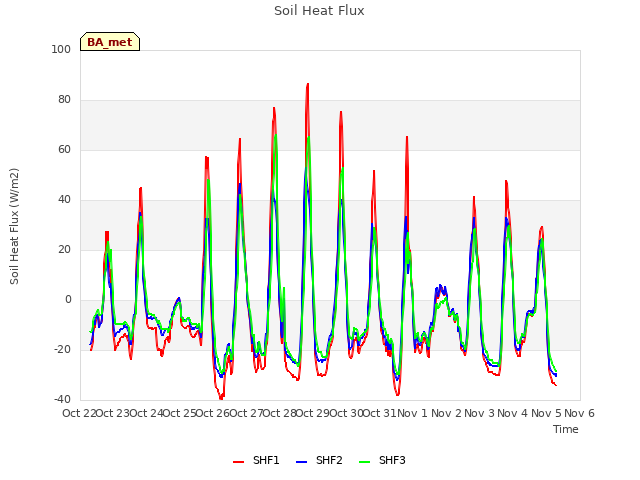
Task: Click the 40 y-axis tick label
Action: [64, 200]
